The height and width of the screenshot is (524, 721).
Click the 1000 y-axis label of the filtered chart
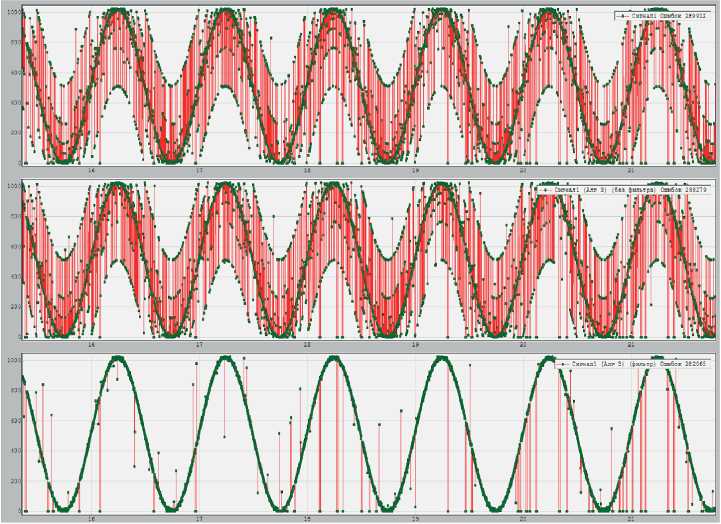pyautogui.click(x=15, y=359)
